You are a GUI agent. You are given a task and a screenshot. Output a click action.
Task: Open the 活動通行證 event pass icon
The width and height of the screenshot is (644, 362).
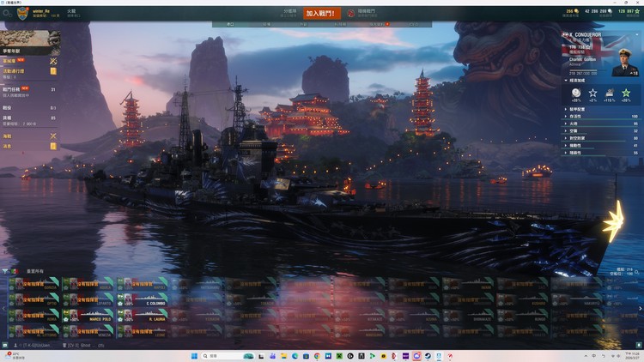[53, 72]
